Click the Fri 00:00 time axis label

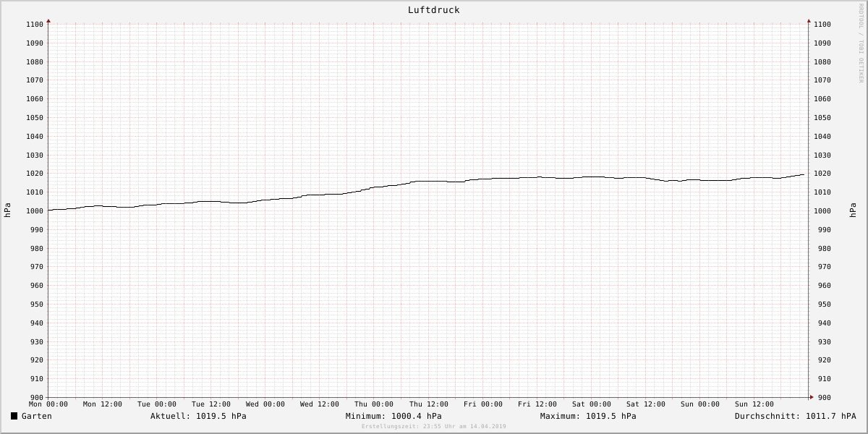point(483,404)
